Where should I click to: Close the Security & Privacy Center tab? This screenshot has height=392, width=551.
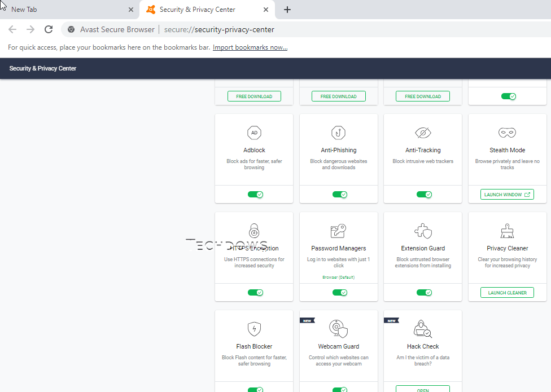tap(266, 10)
